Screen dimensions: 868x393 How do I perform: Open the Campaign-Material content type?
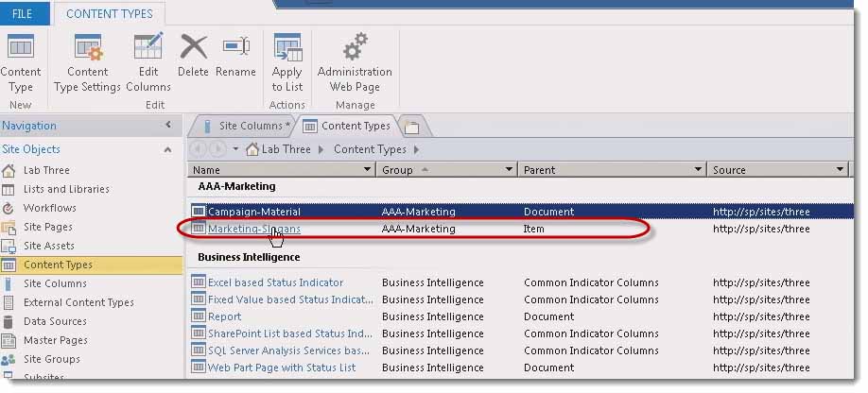pyautogui.click(x=254, y=212)
